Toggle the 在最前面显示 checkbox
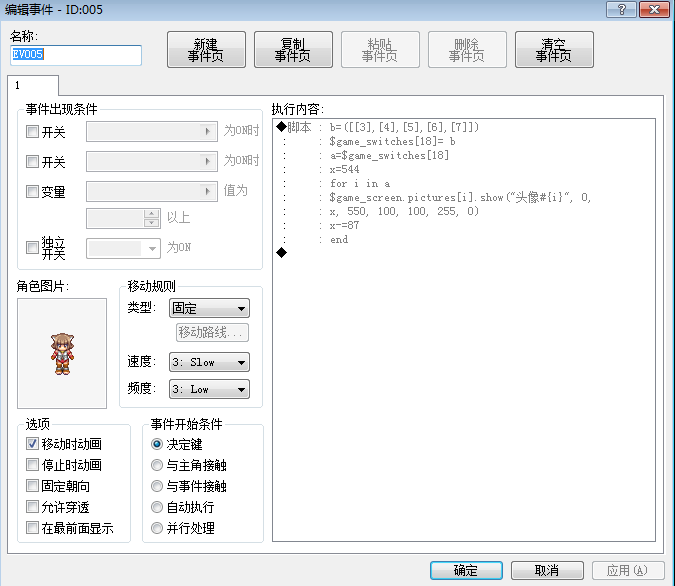Screen dimensions: 675x586 coord(32,528)
